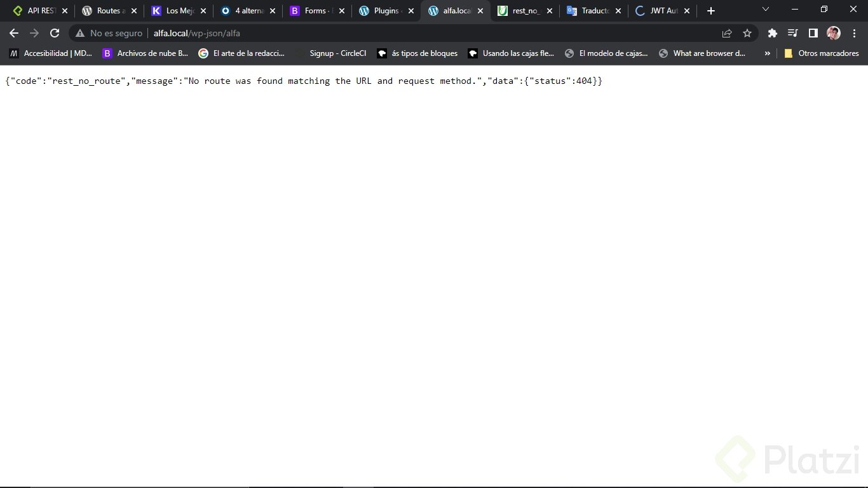Open the Usando las cajas fle bookmark
This screenshot has height=488, width=868.
point(512,53)
